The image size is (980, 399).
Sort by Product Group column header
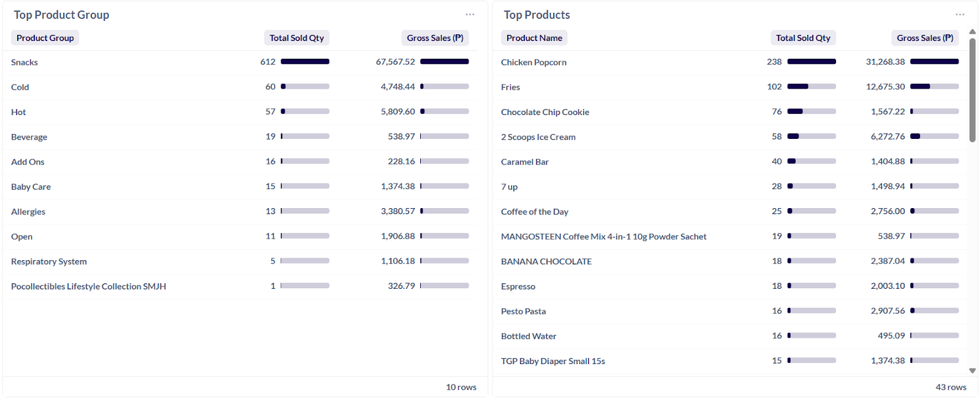pyautogui.click(x=45, y=38)
